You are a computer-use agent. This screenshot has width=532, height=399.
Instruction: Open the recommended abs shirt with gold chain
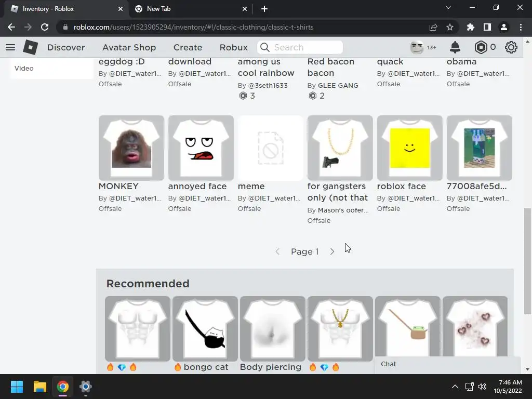click(340, 328)
